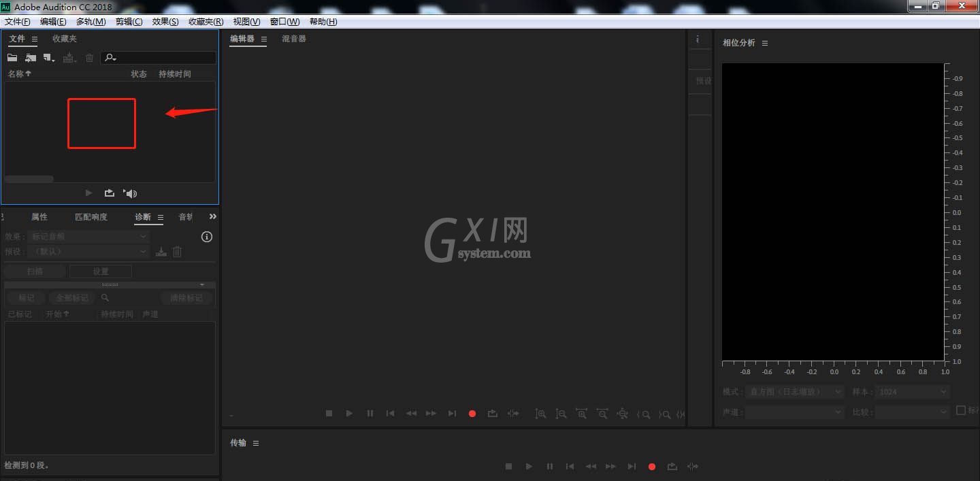Click the New File icon in Files panel
This screenshot has width=980, height=481.
click(x=49, y=59)
